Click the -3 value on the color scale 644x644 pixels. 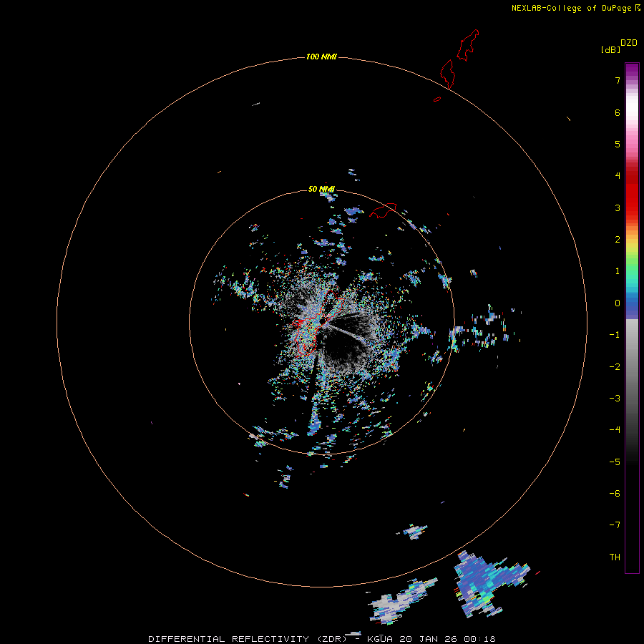tap(615, 399)
